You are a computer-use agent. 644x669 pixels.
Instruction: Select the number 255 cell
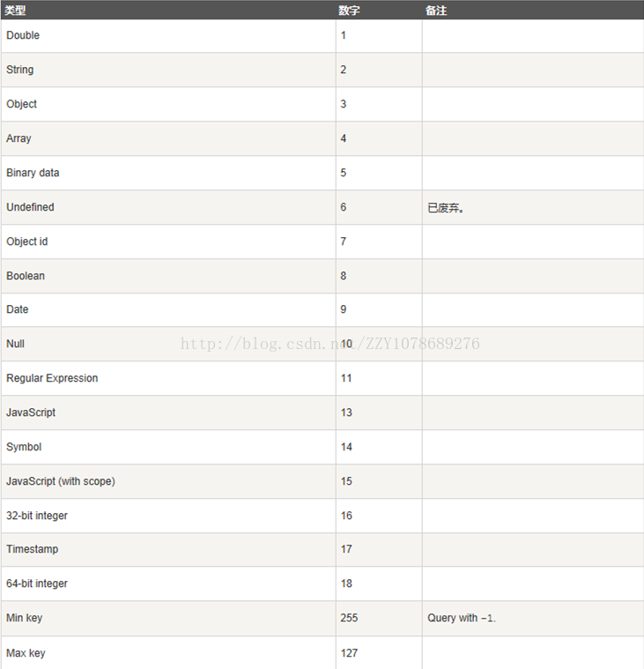tap(379, 618)
